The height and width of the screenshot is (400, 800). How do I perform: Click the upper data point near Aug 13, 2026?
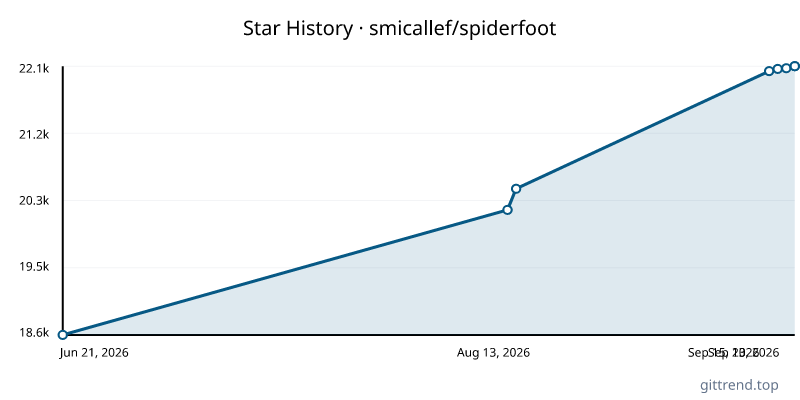pyautogui.click(x=516, y=189)
